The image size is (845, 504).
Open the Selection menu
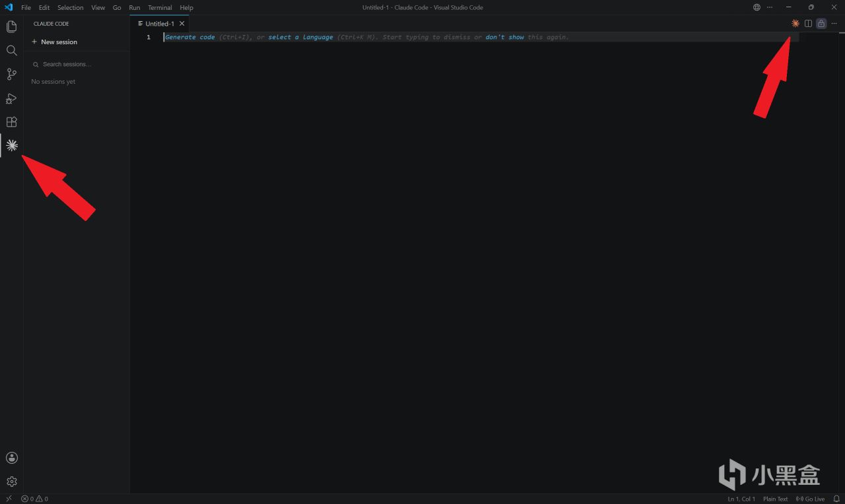point(71,7)
